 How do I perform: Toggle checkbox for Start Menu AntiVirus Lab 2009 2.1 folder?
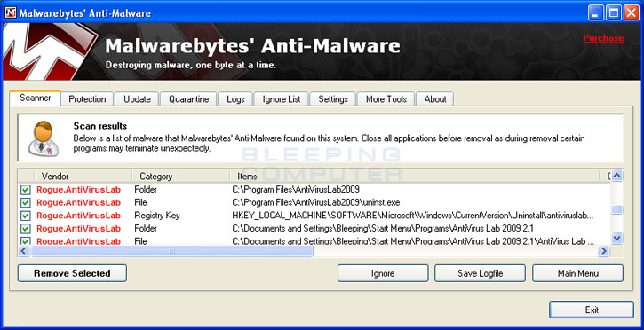click(x=26, y=228)
